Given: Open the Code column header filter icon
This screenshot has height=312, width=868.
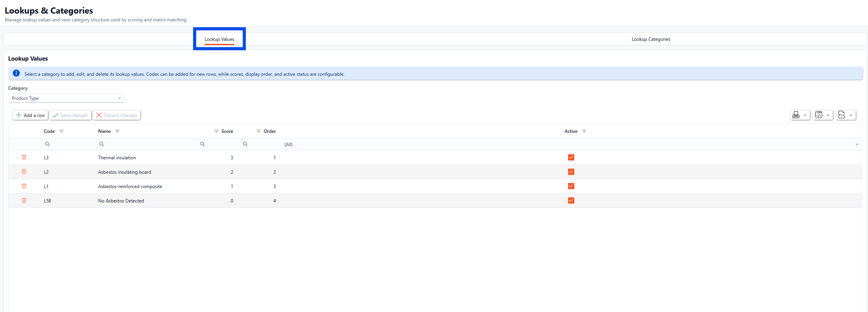Looking at the screenshot, I should tap(61, 131).
